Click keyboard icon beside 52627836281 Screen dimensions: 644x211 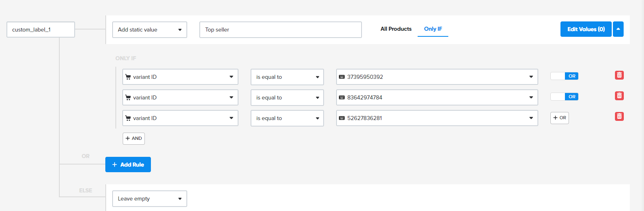(x=342, y=118)
